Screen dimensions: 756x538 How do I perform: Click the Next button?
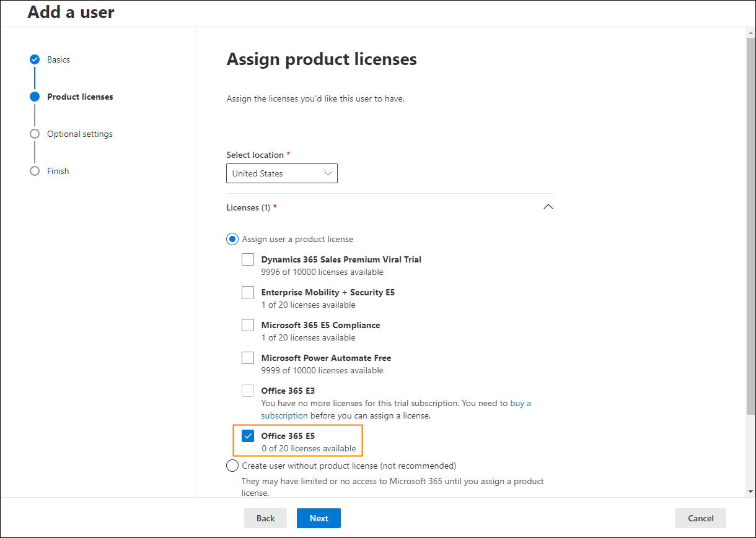tap(319, 518)
